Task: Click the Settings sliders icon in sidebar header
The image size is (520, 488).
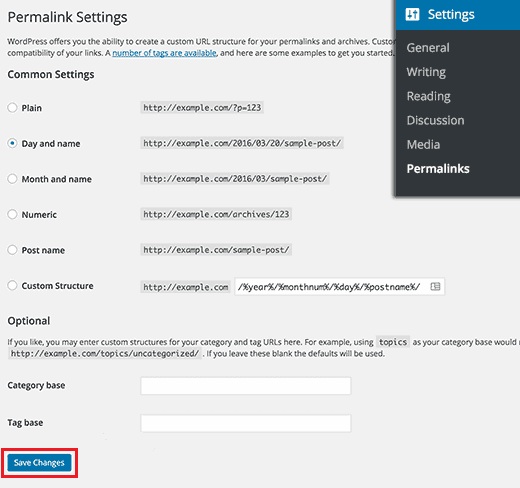Action: [412, 14]
